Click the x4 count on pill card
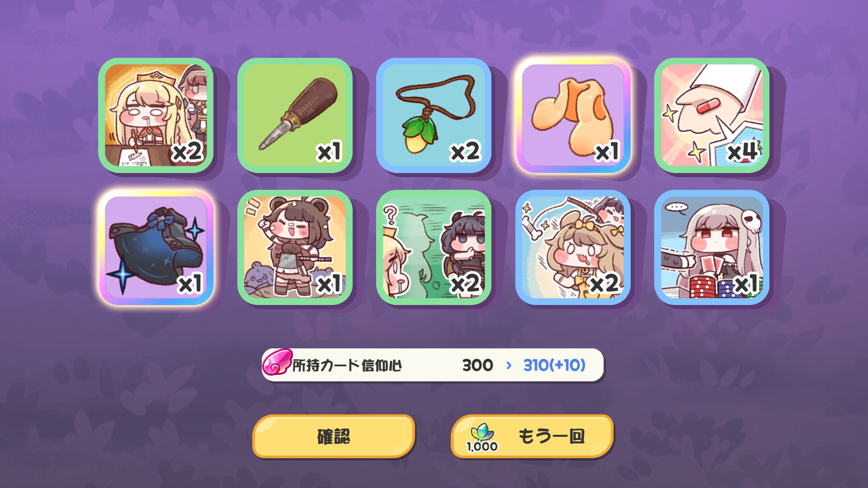This screenshot has height=488, width=868. (743, 151)
